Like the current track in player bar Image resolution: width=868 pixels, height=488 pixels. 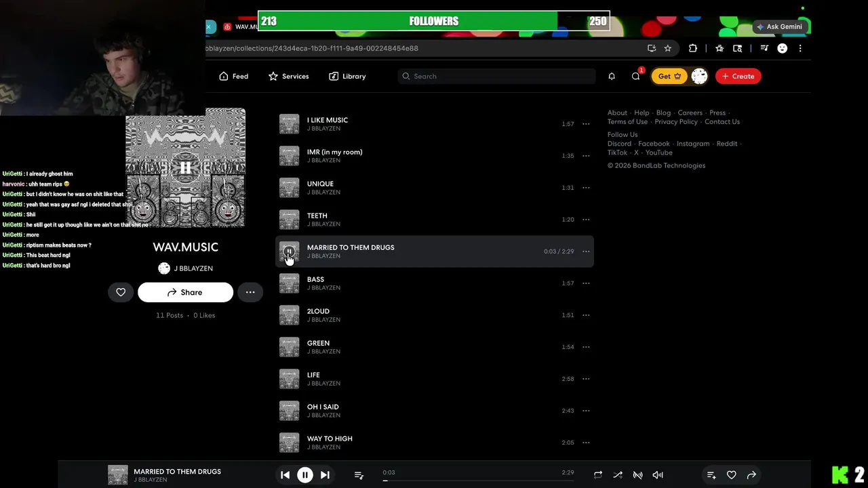(731, 475)
